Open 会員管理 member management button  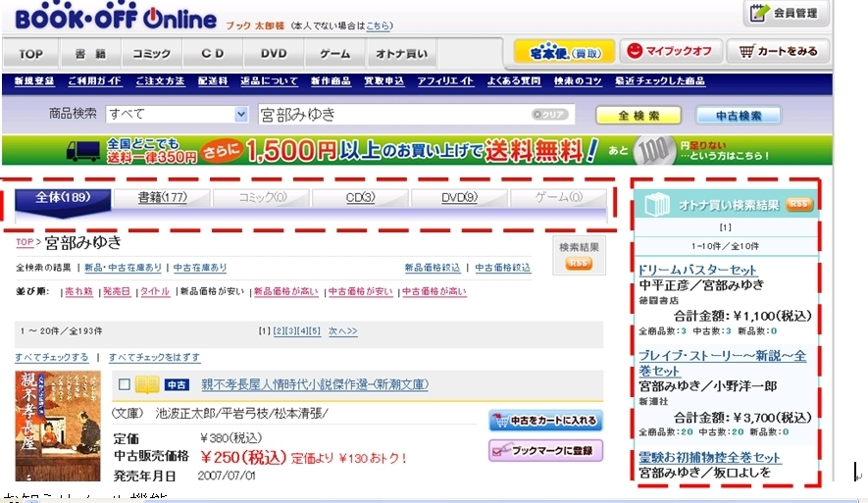[786, 13]
